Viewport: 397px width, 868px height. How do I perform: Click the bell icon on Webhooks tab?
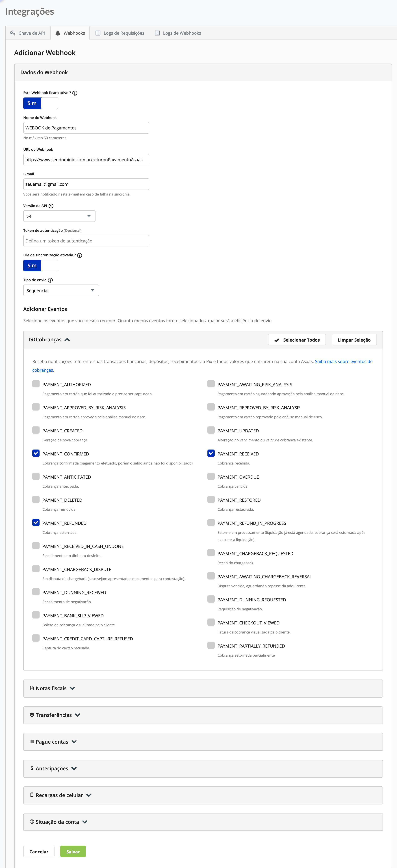(x=58, y=33)
